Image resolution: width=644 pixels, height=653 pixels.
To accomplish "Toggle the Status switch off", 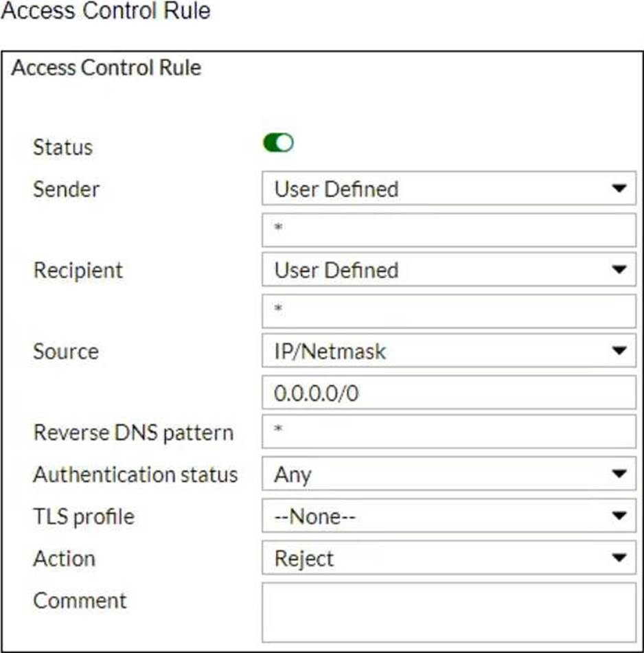I will (278, 144).
